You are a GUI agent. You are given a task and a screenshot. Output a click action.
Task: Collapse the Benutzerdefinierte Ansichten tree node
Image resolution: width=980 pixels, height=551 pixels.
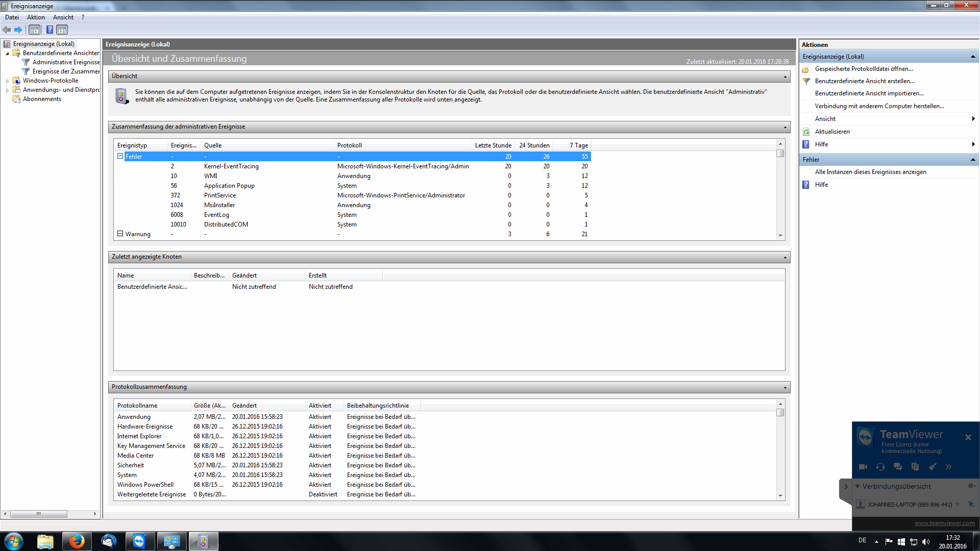pyautogui.click(x=7, y=54)
